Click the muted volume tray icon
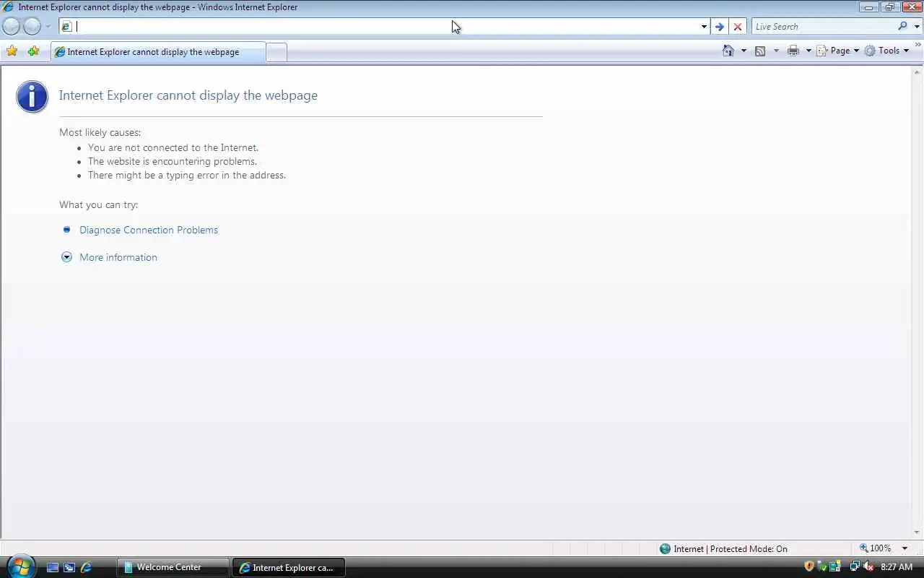Screen dimensions: 924x578 [868, 566]
